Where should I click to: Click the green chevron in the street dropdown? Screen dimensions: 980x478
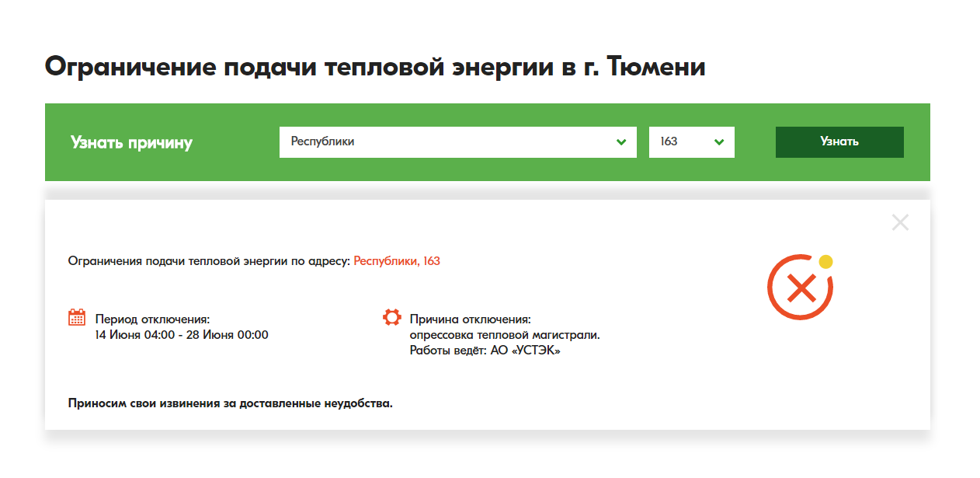click(620, 142)
